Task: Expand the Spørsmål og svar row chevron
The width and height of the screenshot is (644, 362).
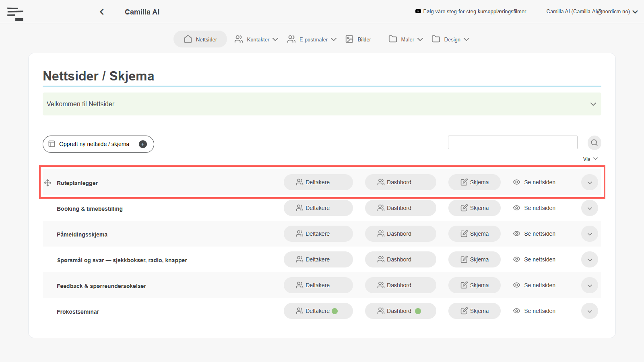Action: [590, 260]
